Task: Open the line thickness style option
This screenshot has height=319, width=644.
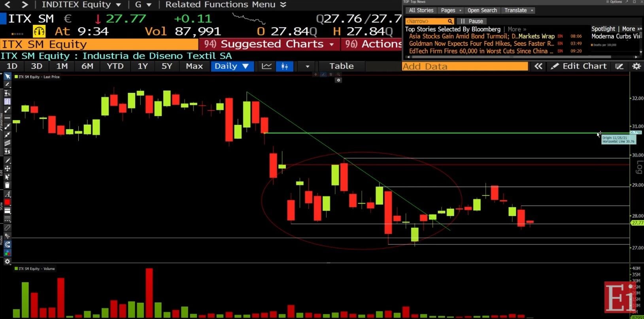Action: [x=7, y=211]
